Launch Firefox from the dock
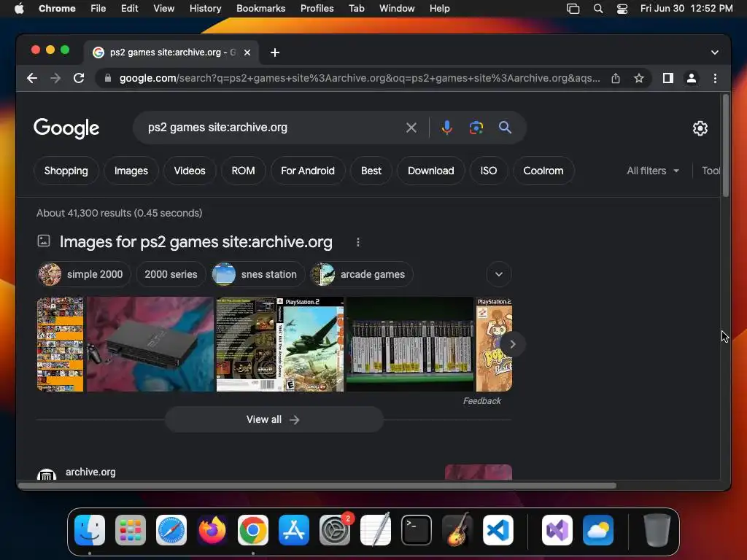 (212, 530)
